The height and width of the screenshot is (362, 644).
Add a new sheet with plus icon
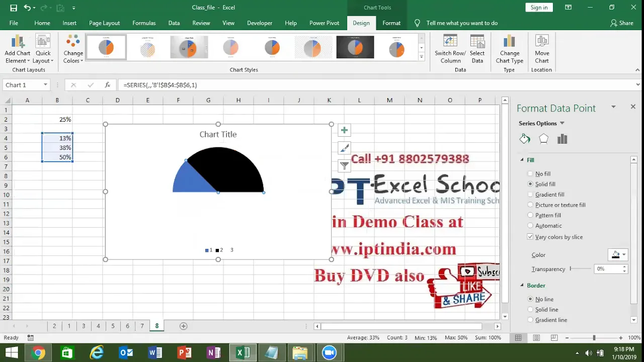pos(183,326)
